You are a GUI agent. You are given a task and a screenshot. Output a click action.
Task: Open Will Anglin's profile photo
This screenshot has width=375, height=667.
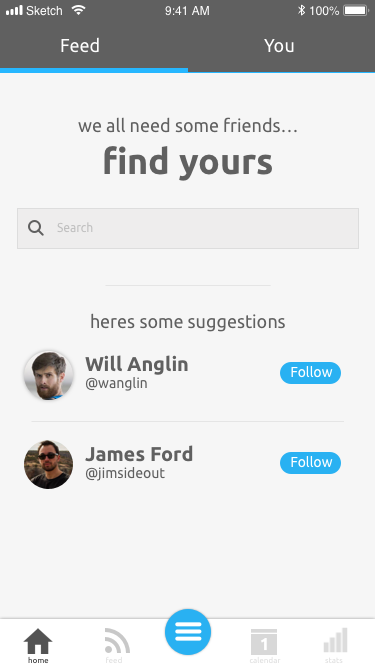coord(48,375)
